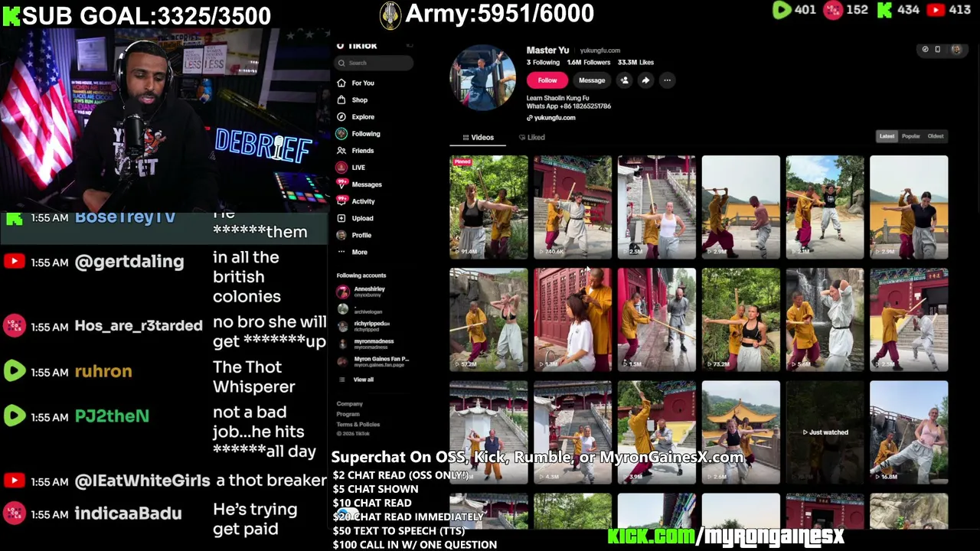Click the link icon before yukungfu.com
Image resolution: width=980 pixels, height=551 pixels.
[529, 118]
